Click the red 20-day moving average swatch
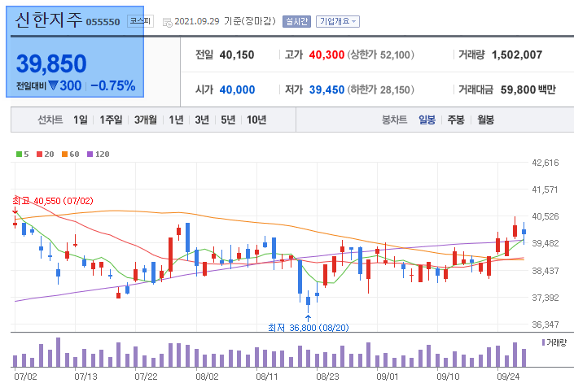 (40, 154)
